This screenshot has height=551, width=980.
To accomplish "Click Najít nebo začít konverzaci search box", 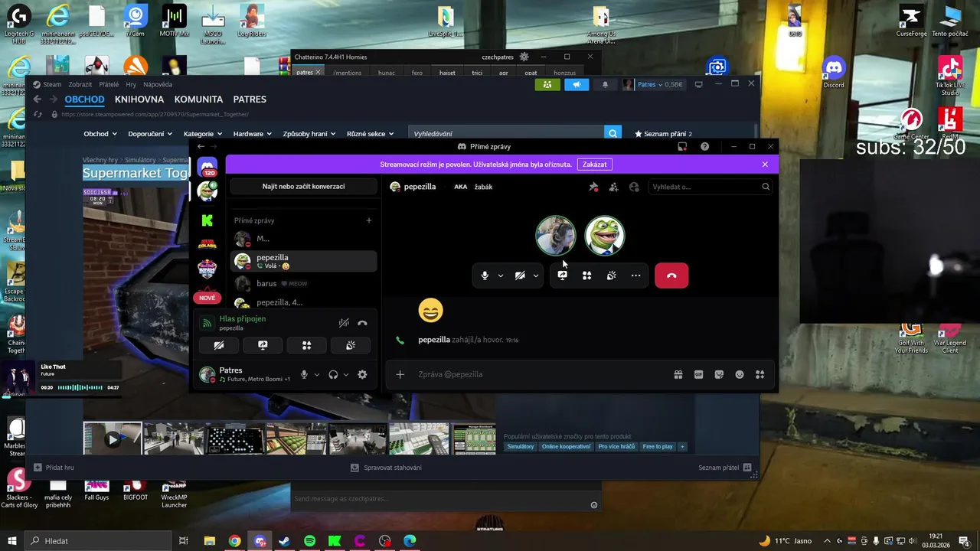I will 303,186.
